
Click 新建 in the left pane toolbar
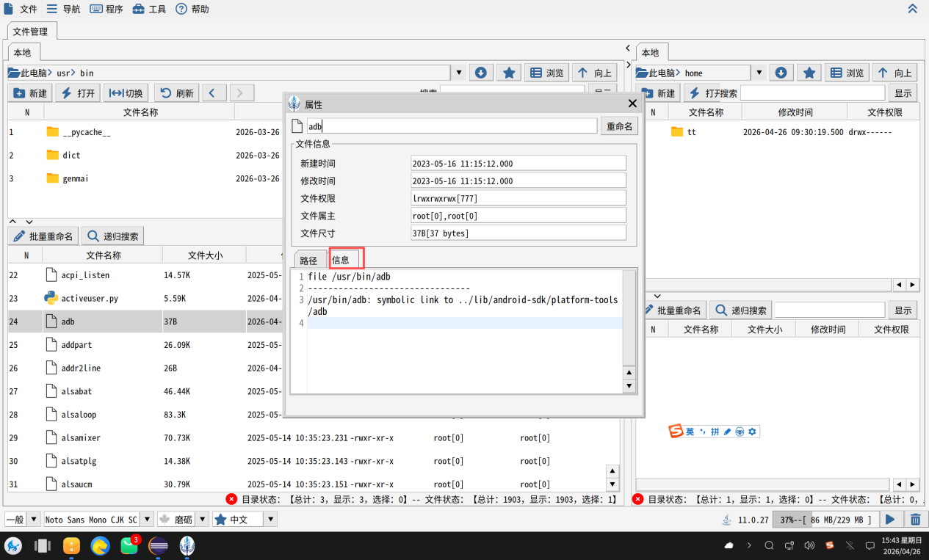30,93
